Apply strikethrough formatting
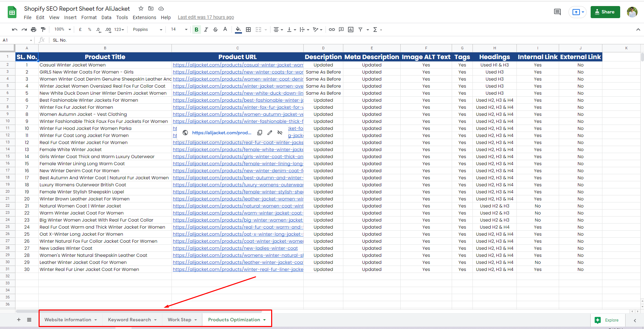This screenshot has width=644, height=329. 215,30
